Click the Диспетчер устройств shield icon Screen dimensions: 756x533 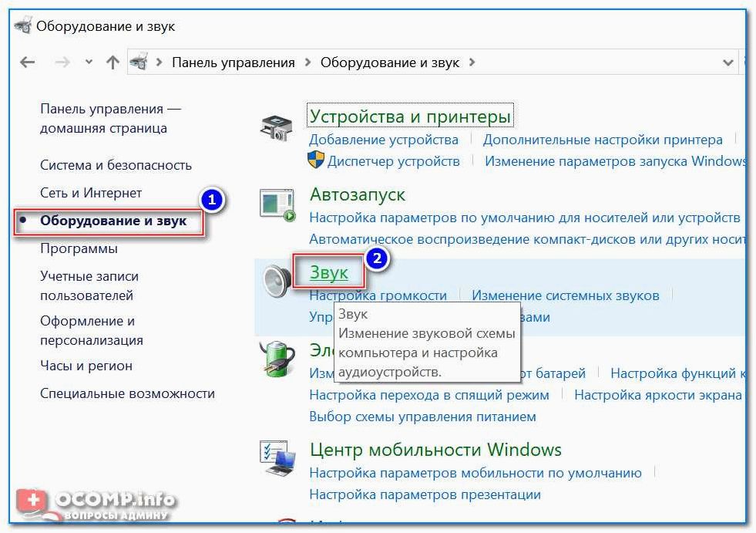click(316, 160)
